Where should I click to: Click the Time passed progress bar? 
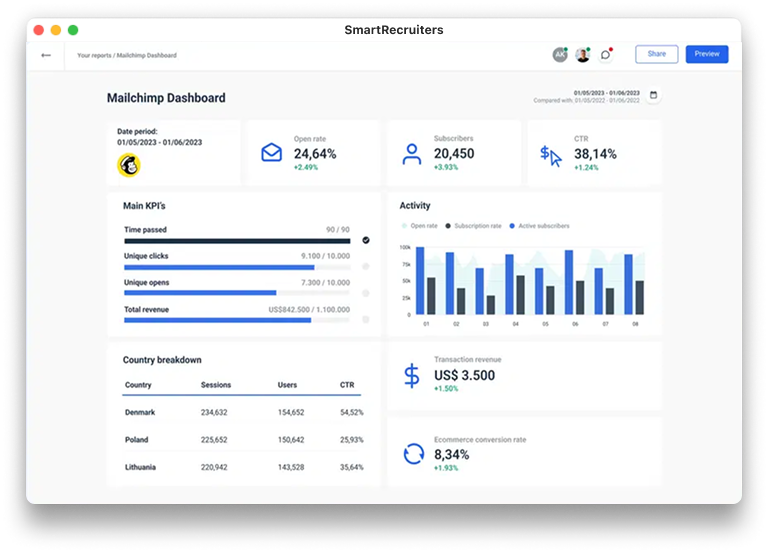point(237,241)
